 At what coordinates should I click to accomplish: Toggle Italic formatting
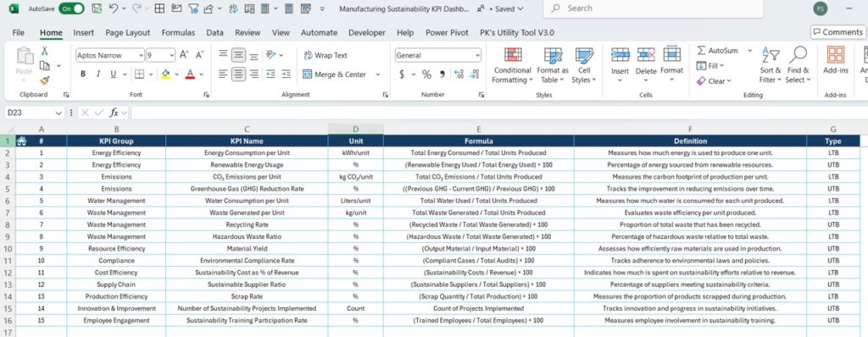coord(98,75)
